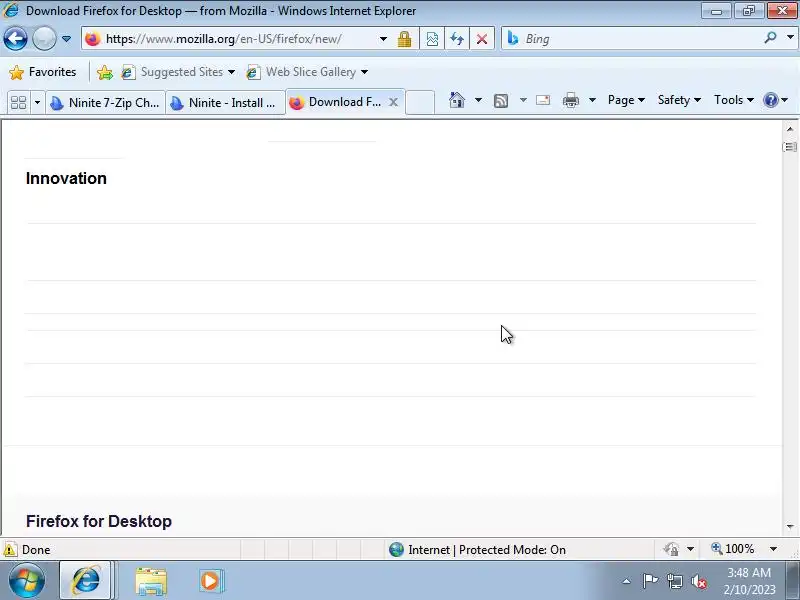
Task: Click the status bar globe icon
Action: click(x=396, y=549)
